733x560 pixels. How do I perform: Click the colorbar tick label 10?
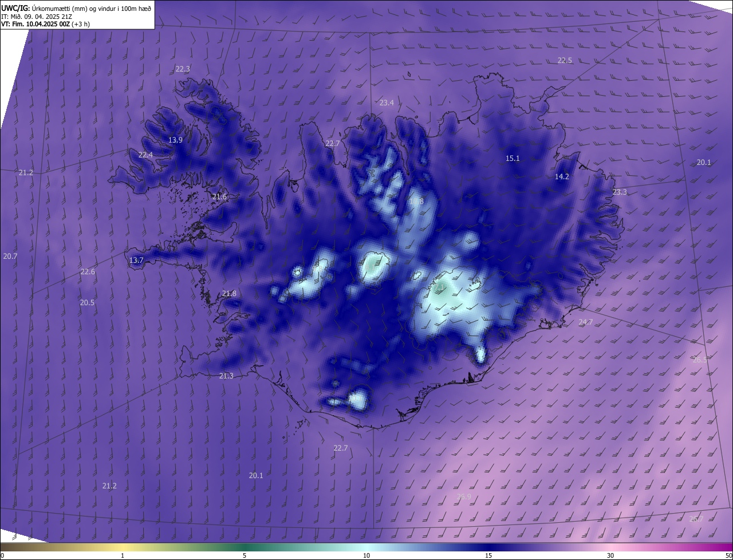[366, 555]
